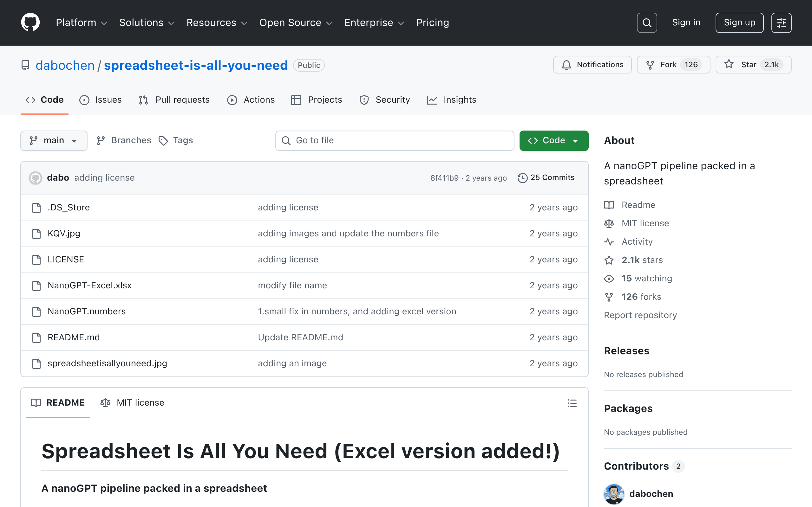Toggle Notifications for this repo
The height and width of the screenshot is (507, 812).
[592, 65]
